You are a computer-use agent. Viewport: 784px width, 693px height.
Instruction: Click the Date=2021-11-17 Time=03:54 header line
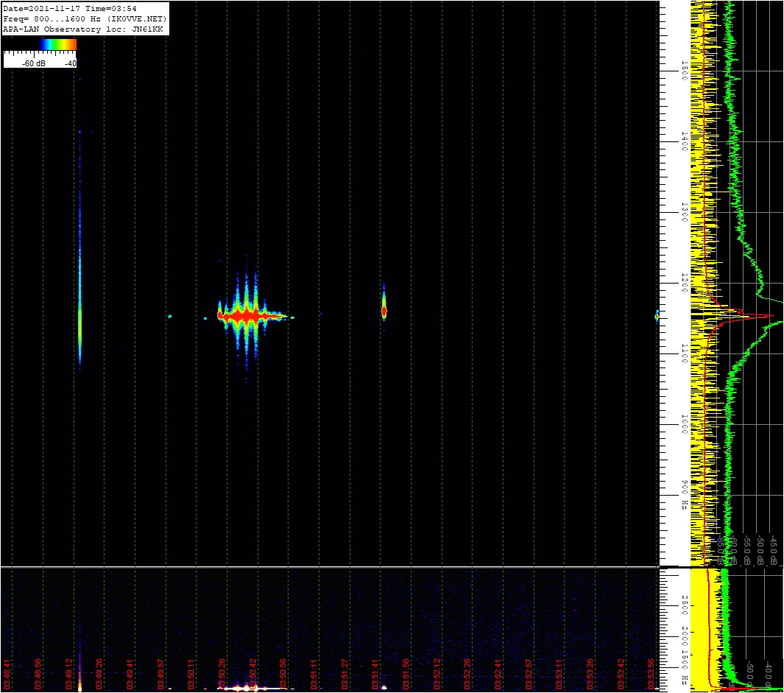coord(69,9)
